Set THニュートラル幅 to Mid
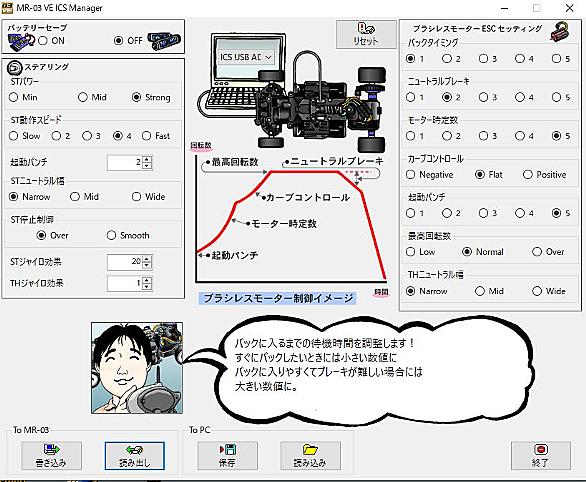586x482 pixels. point(490,291)
